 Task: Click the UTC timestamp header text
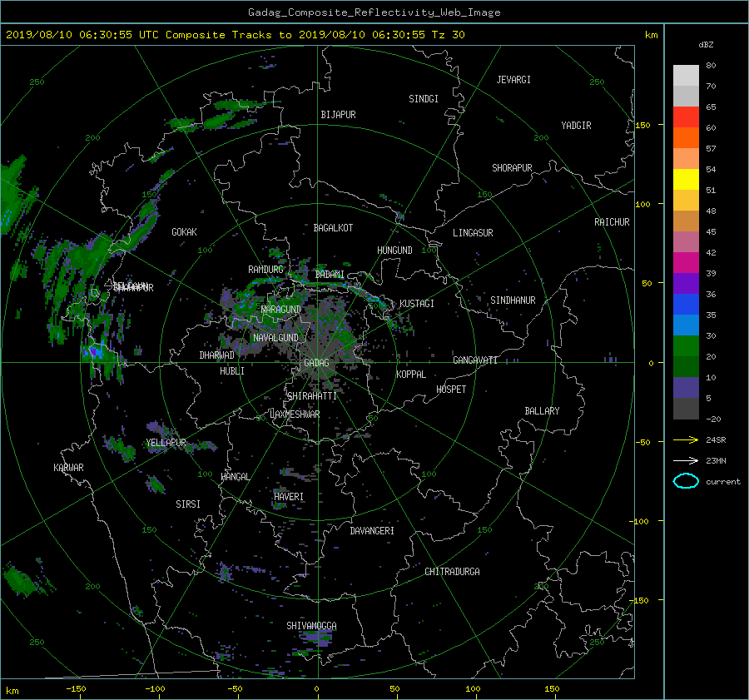tap(235, 35)
